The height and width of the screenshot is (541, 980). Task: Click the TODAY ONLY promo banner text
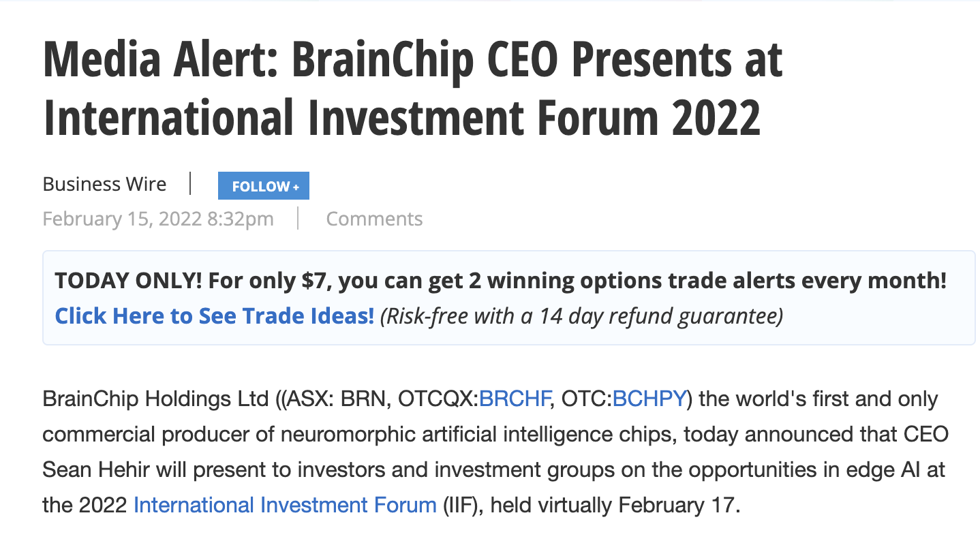coord(500,280)
